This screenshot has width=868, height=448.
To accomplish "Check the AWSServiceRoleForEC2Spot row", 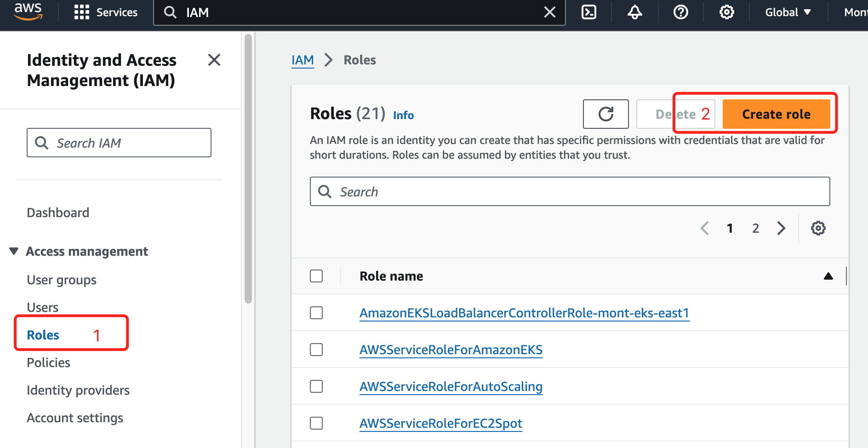I will tap(316, 423).
